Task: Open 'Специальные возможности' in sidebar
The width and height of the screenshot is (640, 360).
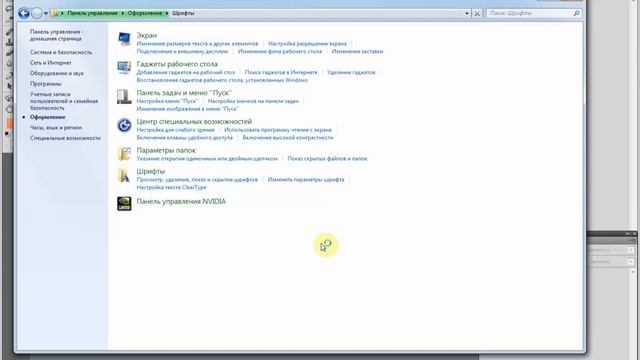Action: point(65,138)
